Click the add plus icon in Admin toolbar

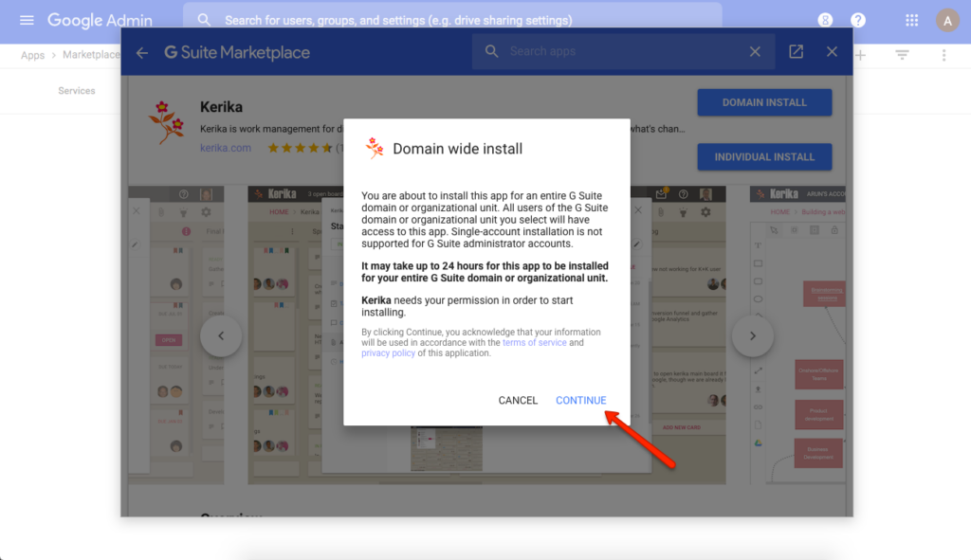tap(860, 55)
